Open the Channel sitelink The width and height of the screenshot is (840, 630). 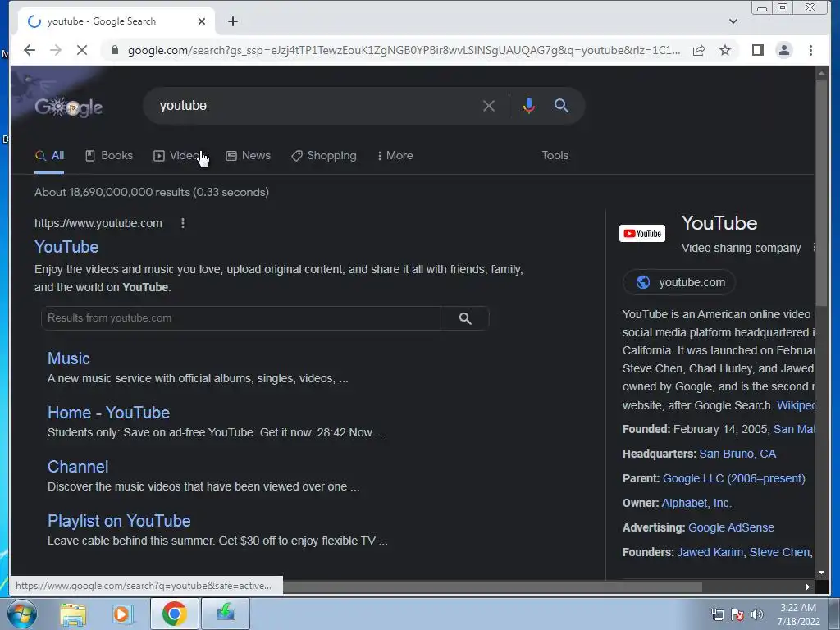click(x=78, y=467)
